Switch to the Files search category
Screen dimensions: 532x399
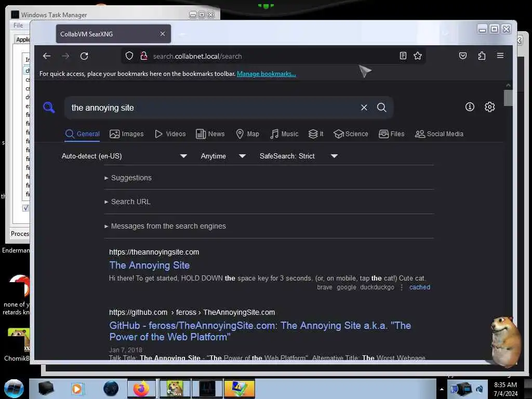coord(392,134)
